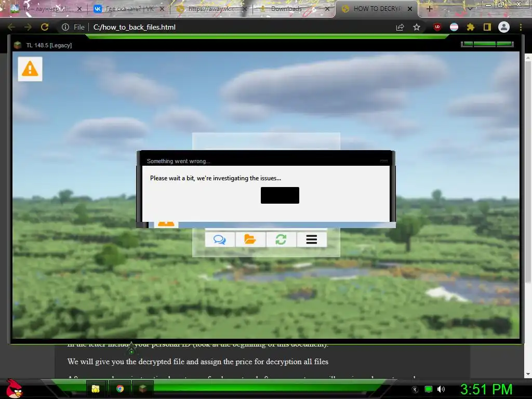Select the HOW TO DECRYPT tab
This screenshot has height=399, width=532.
click(x=373, y=9)
